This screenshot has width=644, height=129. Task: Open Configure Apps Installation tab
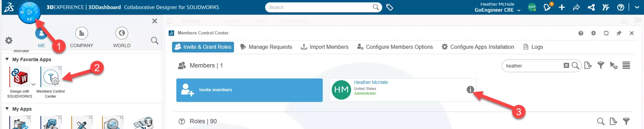click(x=478, y=47)
